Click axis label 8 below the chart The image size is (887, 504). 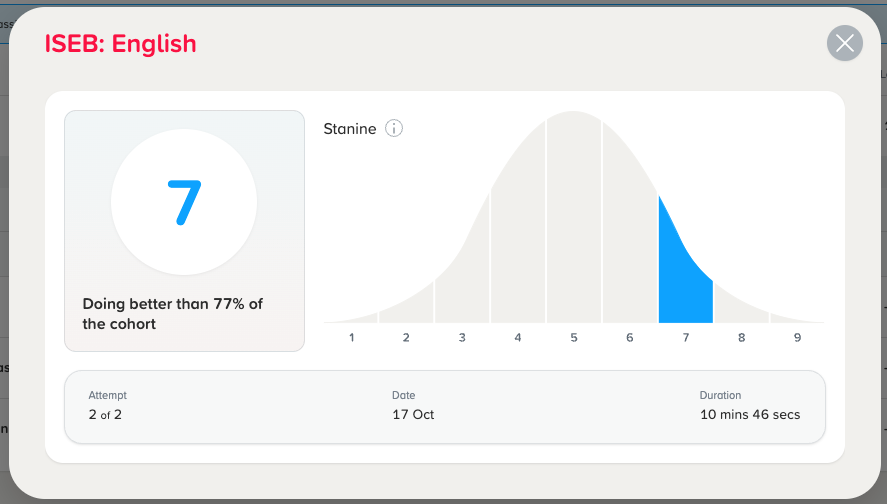742,338
